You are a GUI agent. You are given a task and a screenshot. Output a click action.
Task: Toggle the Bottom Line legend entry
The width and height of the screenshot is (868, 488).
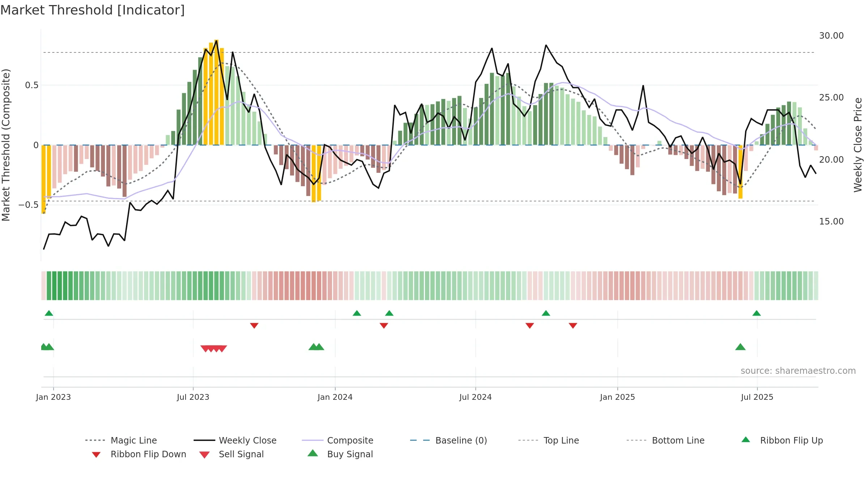click(x=665, y=440)
